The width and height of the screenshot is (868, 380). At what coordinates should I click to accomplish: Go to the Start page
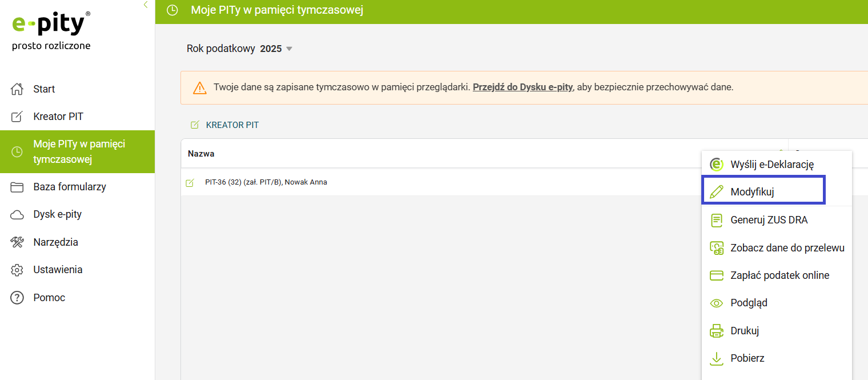pos(44,89)
